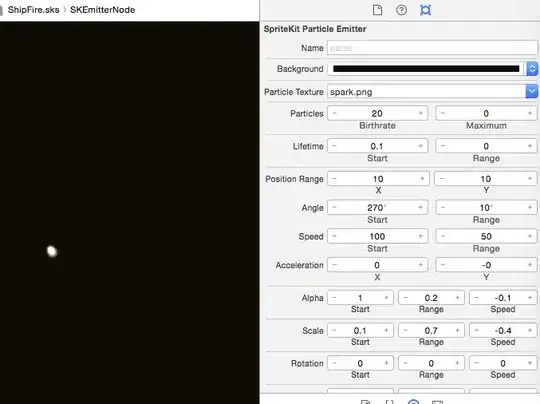Screen dimensions: 540x404
Task: Increase Rotation Speed with the plus
Action: pos(530,363)
